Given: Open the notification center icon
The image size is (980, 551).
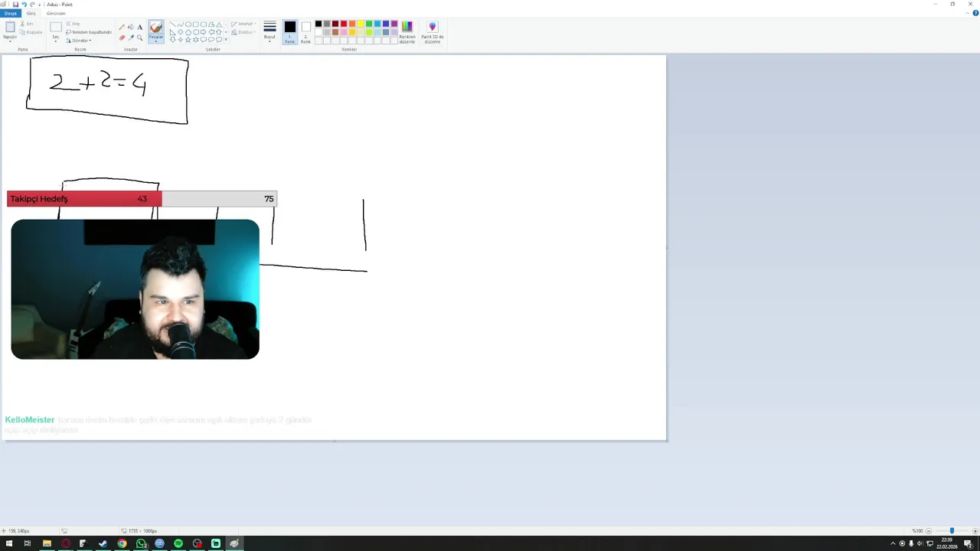Looking at the screenshot, I should pyautogui.click(x=968, y=543).
